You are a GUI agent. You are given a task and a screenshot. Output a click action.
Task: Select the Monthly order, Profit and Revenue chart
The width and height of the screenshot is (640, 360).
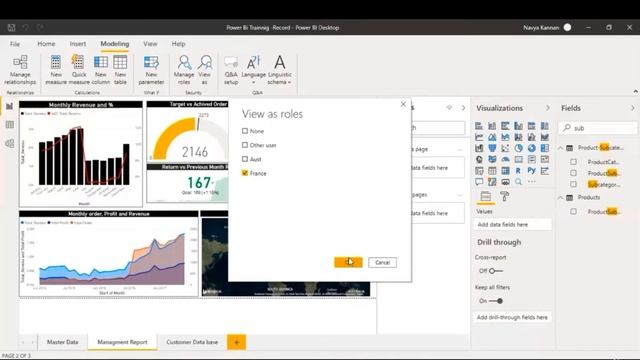coord(109,253)
